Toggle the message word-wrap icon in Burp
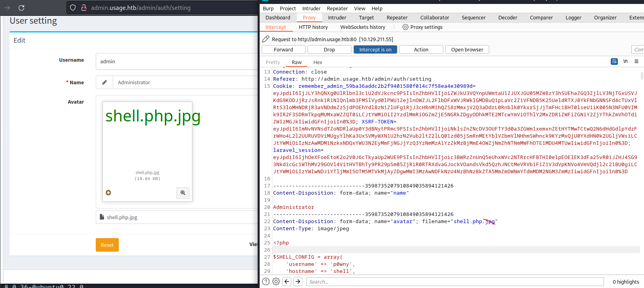The width and height of the screenshot is (644, 288). pos(614,61)
